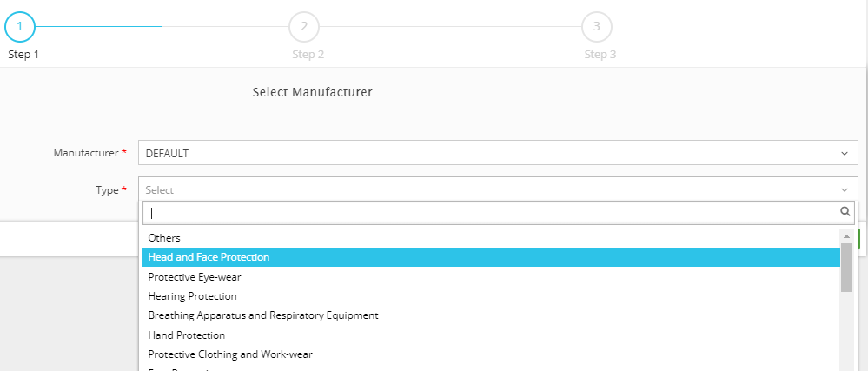The height and width of the screenshot is (371, 868).
Task: Expand the Manufacturer dropdown chevron
Action: (845, 153)
